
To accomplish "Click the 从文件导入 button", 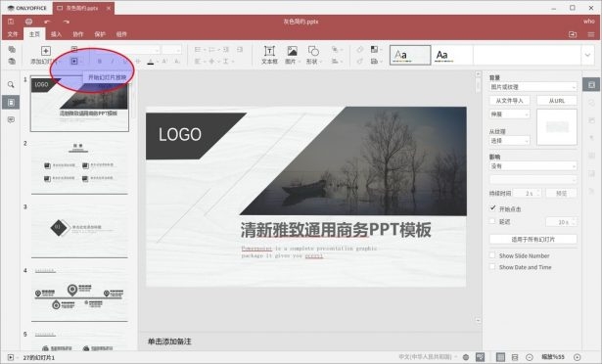I will pyautogui.click(x=509, y=101).
